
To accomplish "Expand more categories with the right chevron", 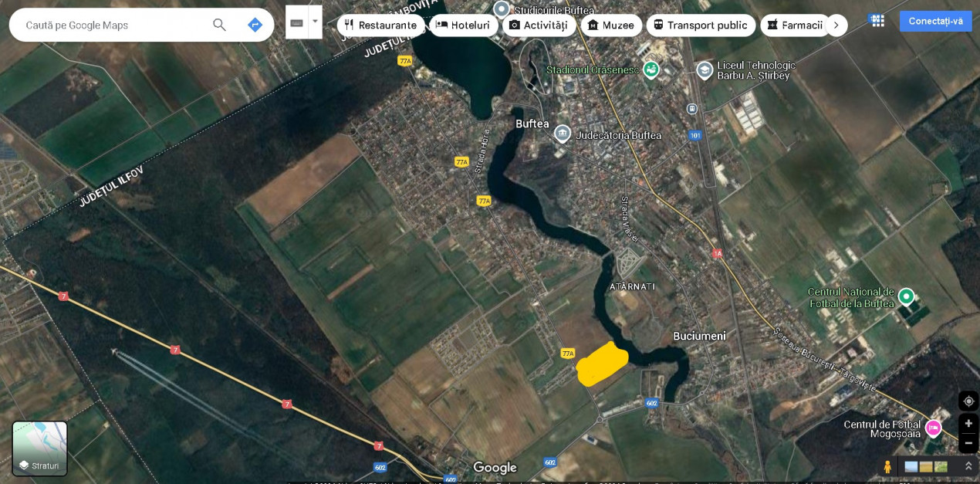I will tap(836, 25).
